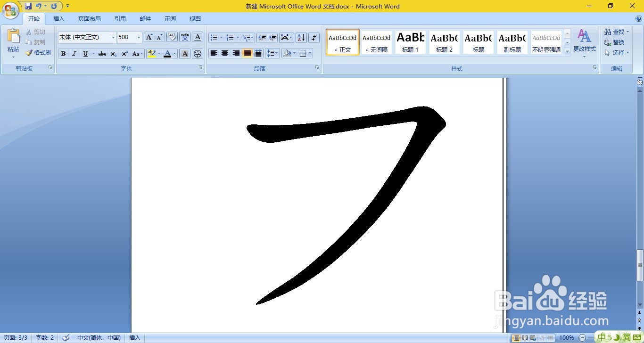Toggle bold formatting
Screen dimensions: 644x343
[x=63, y=54]
